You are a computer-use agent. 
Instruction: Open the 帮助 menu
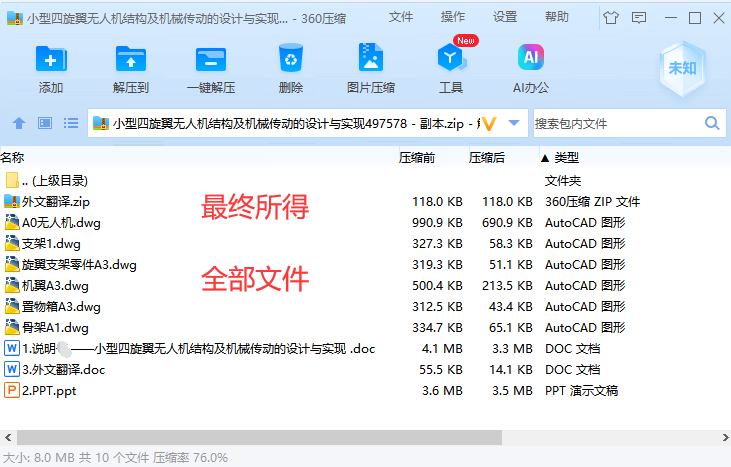click(x=557, y=17)
